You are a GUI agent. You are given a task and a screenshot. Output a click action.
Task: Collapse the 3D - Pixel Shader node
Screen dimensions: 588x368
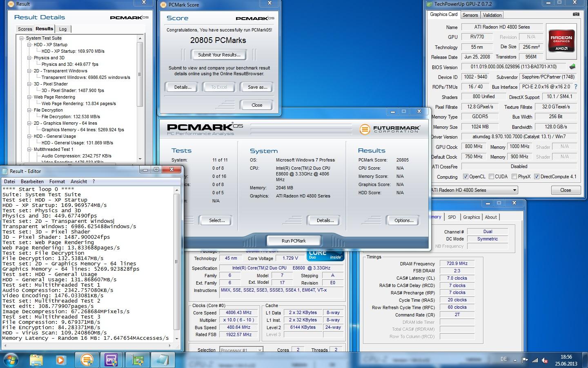[x=29, y=84]
